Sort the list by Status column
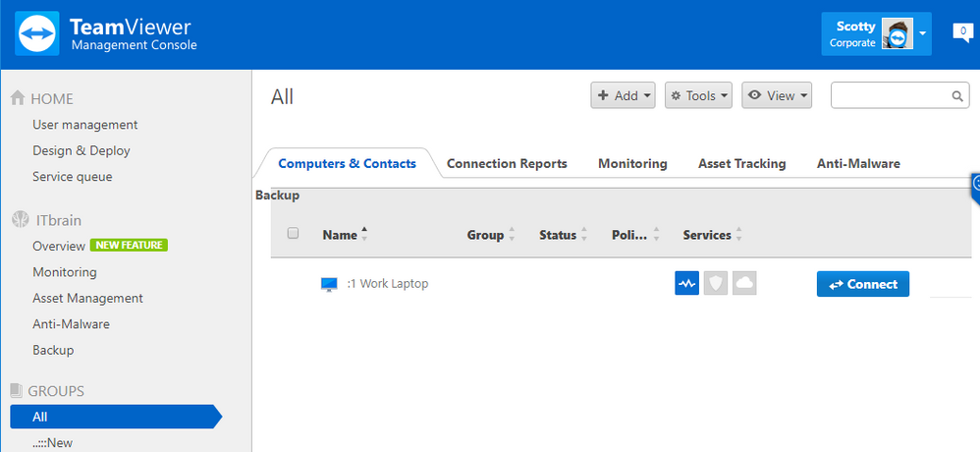Image resolution: width=980 pixels, height=452 pixels. click(564, 235)
